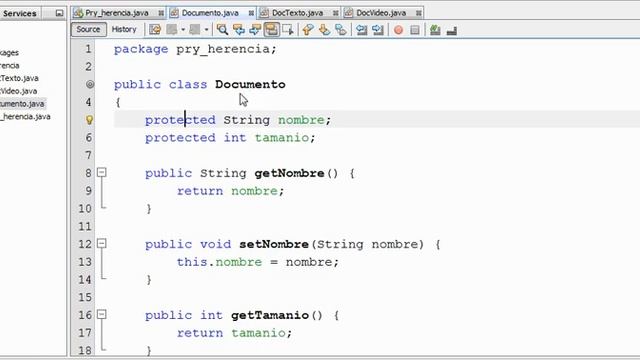Image resolution: width=640 pixels, height=360 pixels.
Task: Click lightbulb hint on line 5
Action: (x=89, y=120)
